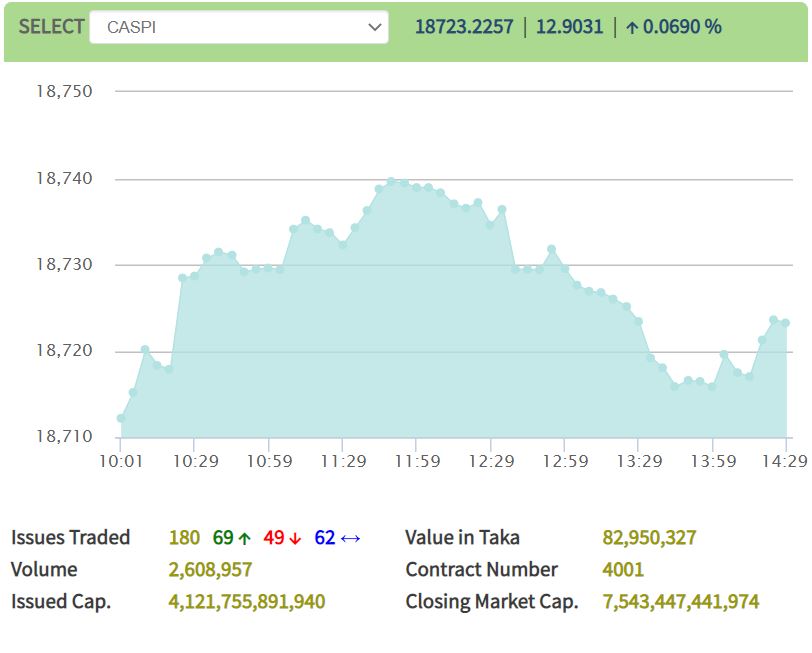This screenshot has height=653, width=812.
Task: Click the SELECT label in header
Action: [x=51, y=27]
